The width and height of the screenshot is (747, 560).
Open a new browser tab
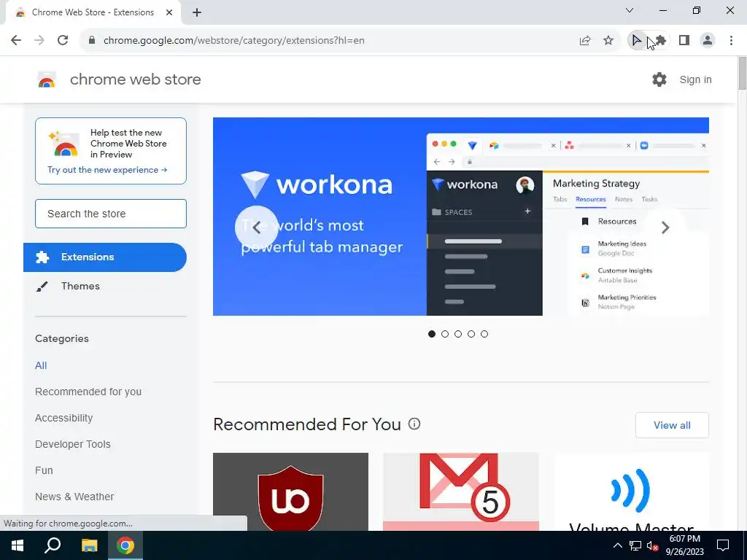[x=197, y=12]
